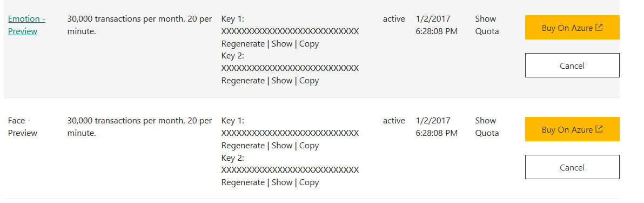Show Key 1 for Emotion - Preview
This screenshot has width=644, height=203.
point(282,44)
